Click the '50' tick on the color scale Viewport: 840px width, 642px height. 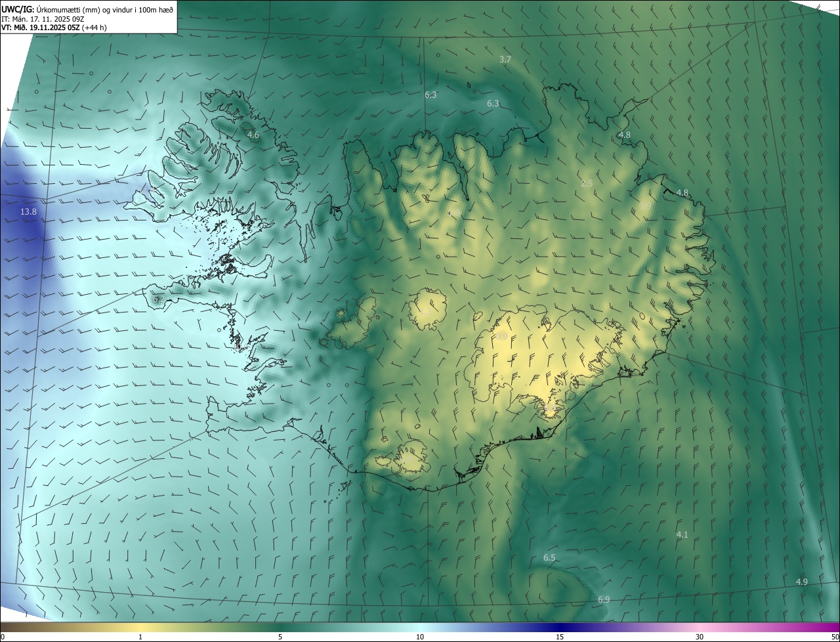[834, 637]
